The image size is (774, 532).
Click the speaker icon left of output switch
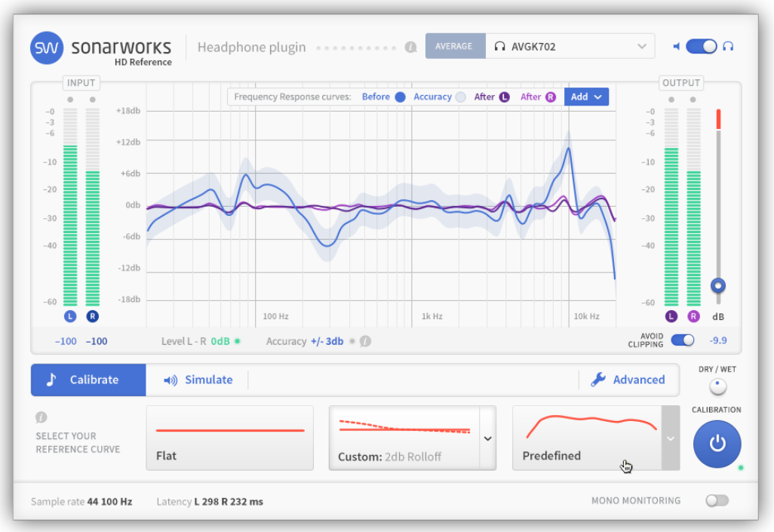[x=676, y=47]
